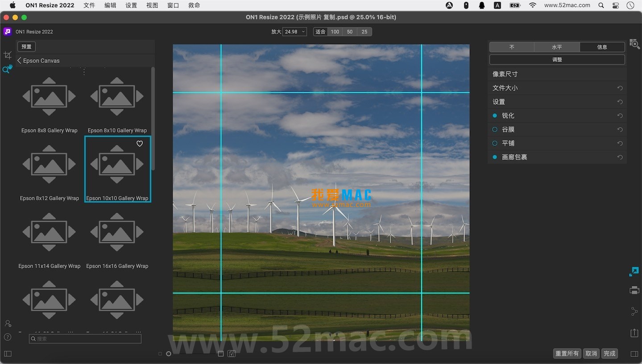Reset the 设置 section
This screenshot has height=364, width=642.
pos(620,102)
